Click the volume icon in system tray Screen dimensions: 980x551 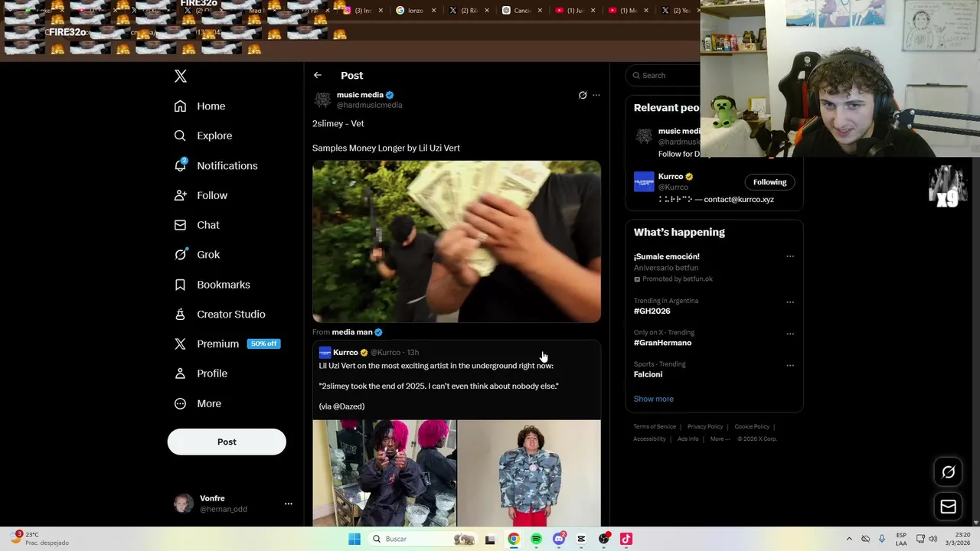pyautogui.click(x=933, y=539)
